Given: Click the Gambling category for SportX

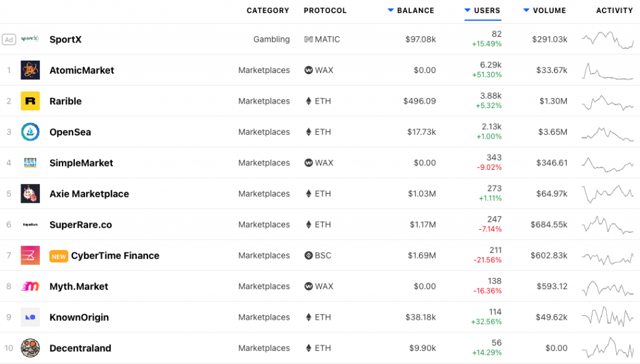Looking at the screenshot, I should (271, 39).
